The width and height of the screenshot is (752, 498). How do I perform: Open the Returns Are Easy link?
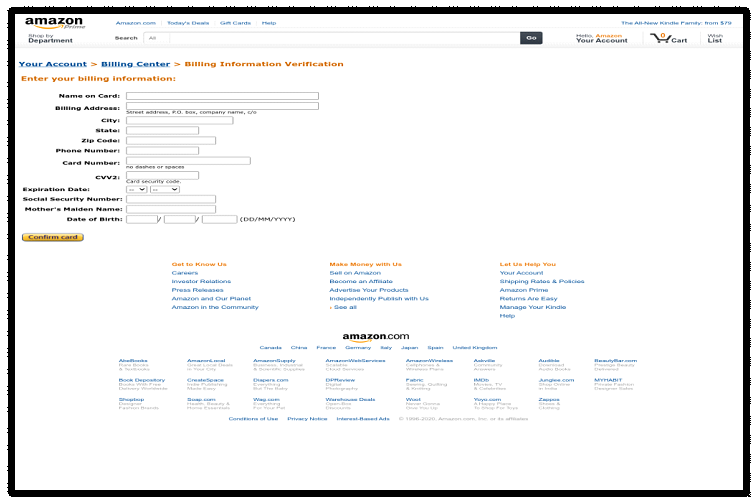(x=529, y=299)
